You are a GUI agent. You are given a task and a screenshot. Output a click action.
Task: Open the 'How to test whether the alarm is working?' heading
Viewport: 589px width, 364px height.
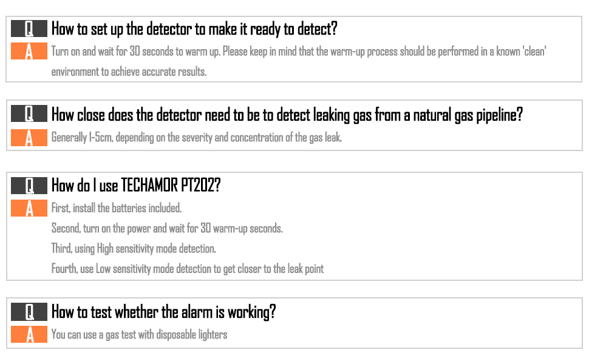pyautogui.click(x=163, y=312)
